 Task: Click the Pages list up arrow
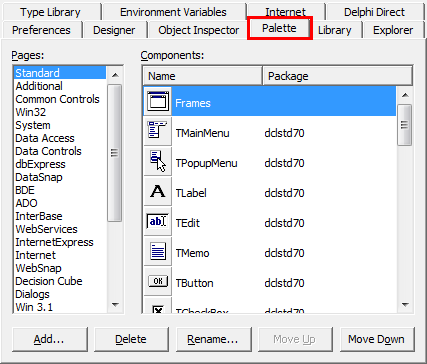(x=115, y=75)
